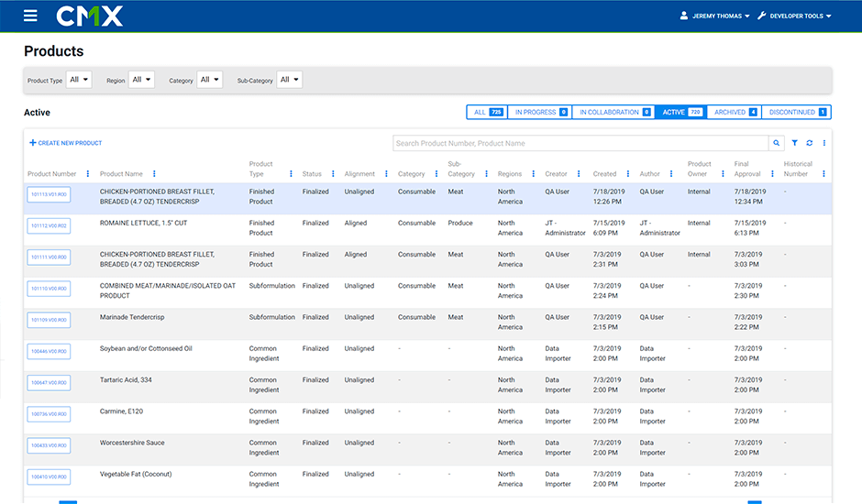
Task: Open product 101111.V00.R00
Action: coord(49,257)
